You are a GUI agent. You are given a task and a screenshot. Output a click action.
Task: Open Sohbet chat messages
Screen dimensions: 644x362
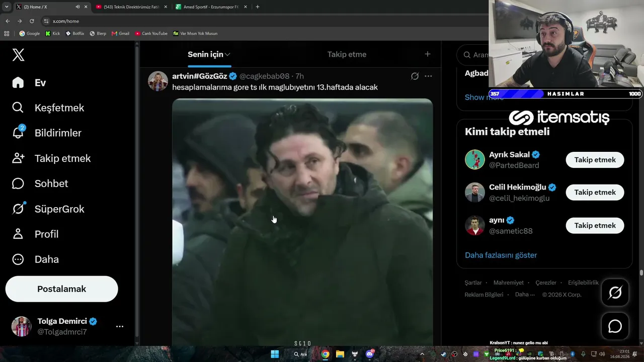pos(40,184)
